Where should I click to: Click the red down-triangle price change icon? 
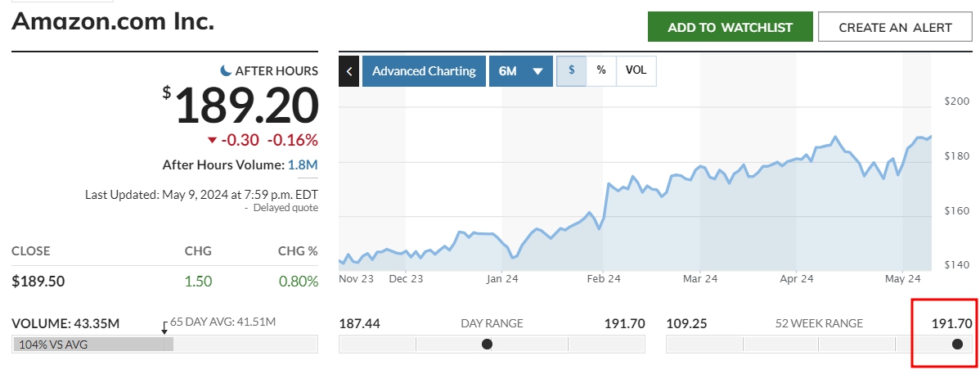pyautogui.click(x=213, y=140)
